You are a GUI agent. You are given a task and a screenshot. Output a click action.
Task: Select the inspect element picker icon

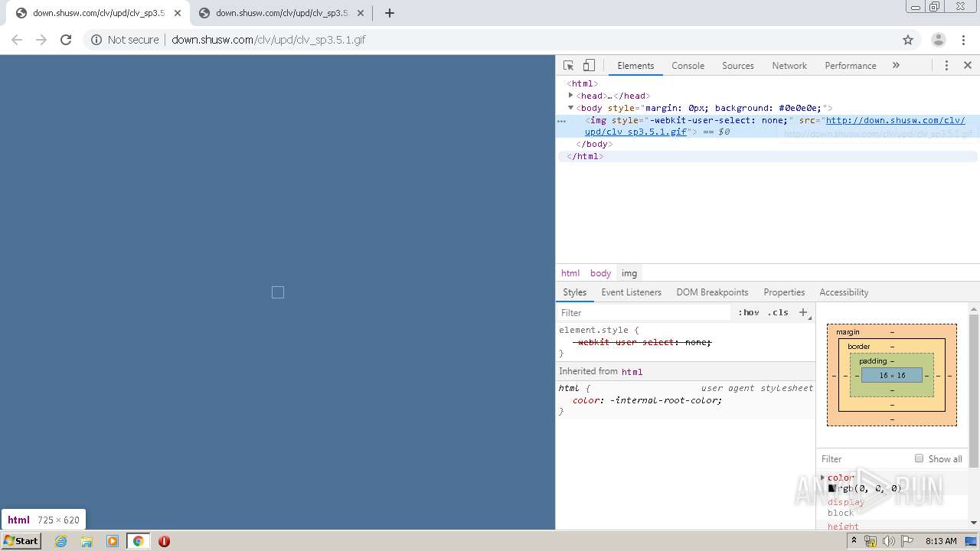(568, 66)
